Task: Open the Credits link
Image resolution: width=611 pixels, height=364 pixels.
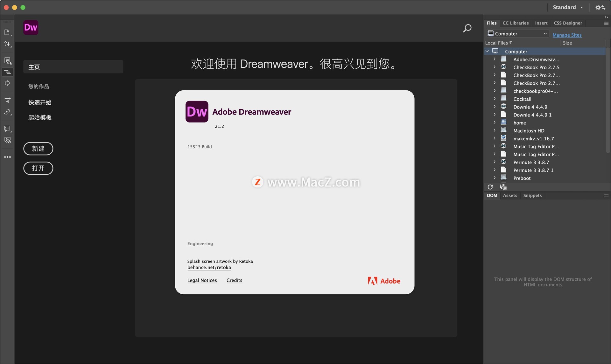Action: [x=234, y=280]
